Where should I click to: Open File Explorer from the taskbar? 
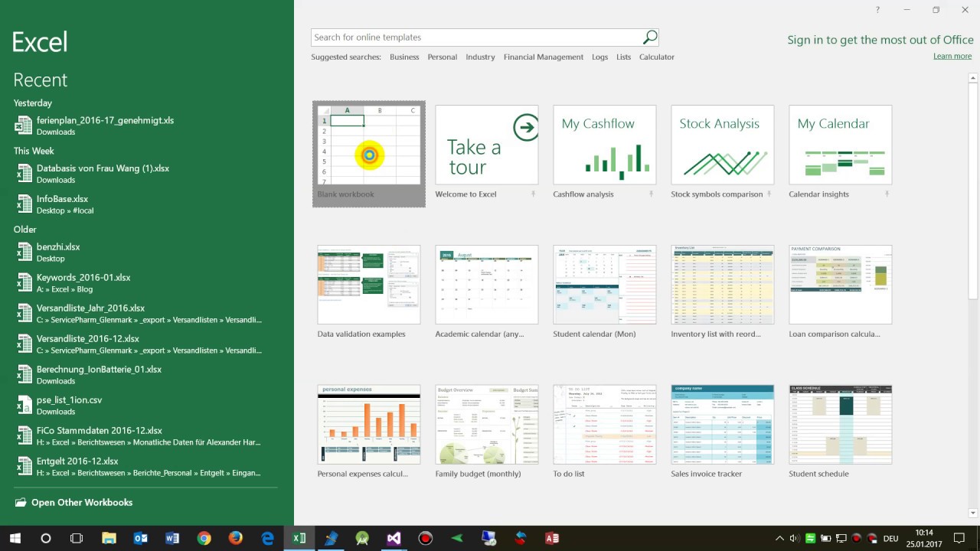(x=109, y=538)
